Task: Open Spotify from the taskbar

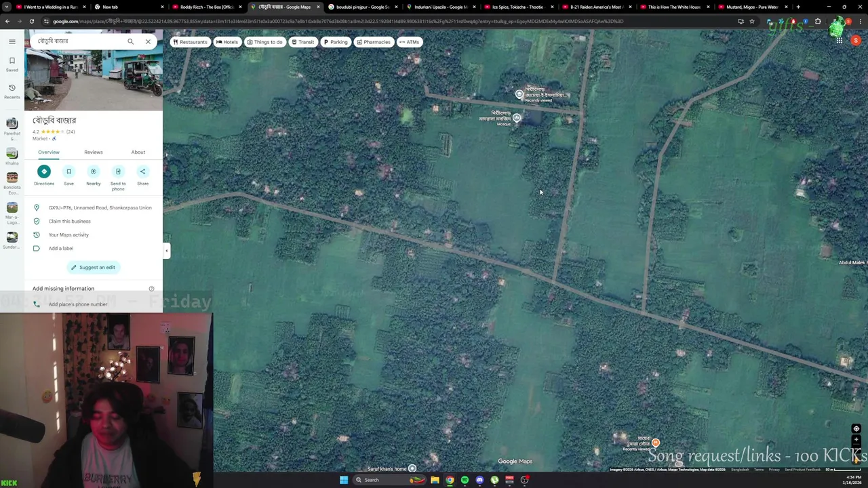Action: click(465, 480)
